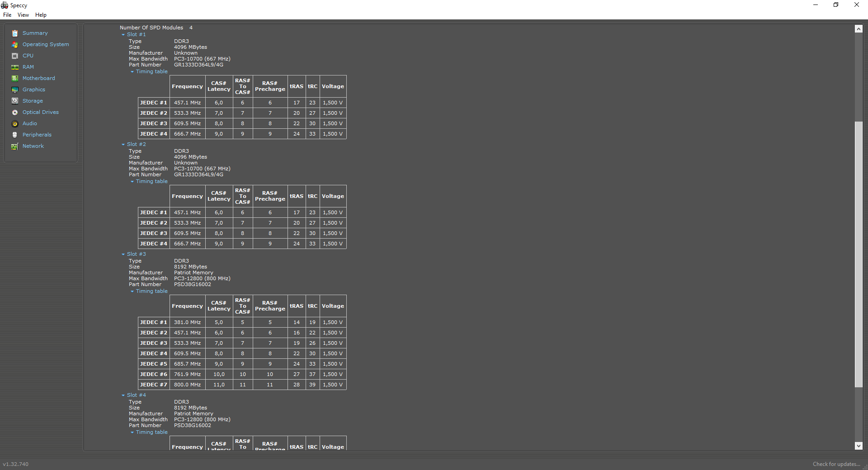The height and width of the screenshot is (470, 868).
Task: Collapse the Slot #4 node
Action: tap(123, 395)
